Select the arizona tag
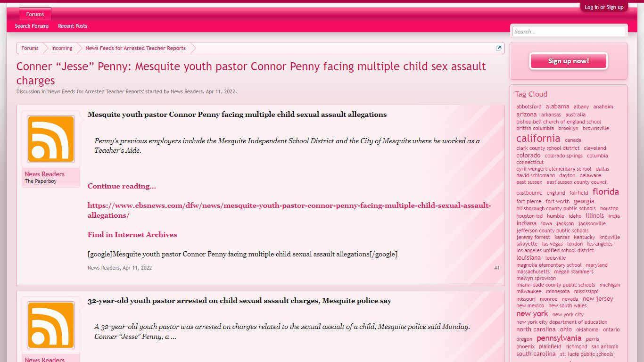This screenshot has height=362, width=644. (x=527, y=114)
